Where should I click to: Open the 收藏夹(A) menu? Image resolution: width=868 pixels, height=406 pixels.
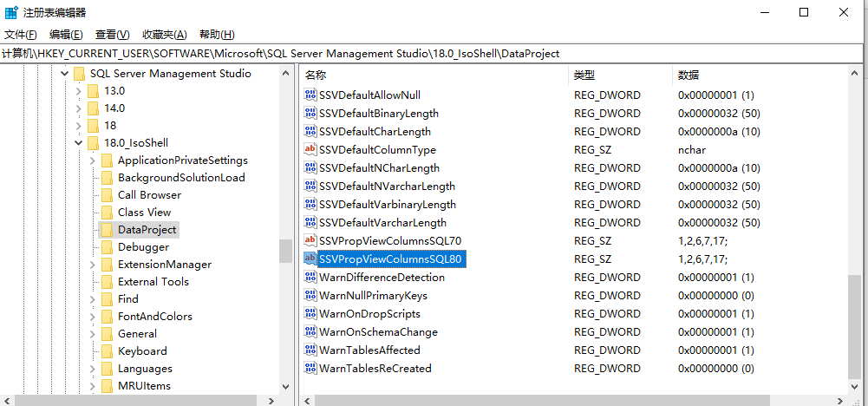click(x=165, y=35)
